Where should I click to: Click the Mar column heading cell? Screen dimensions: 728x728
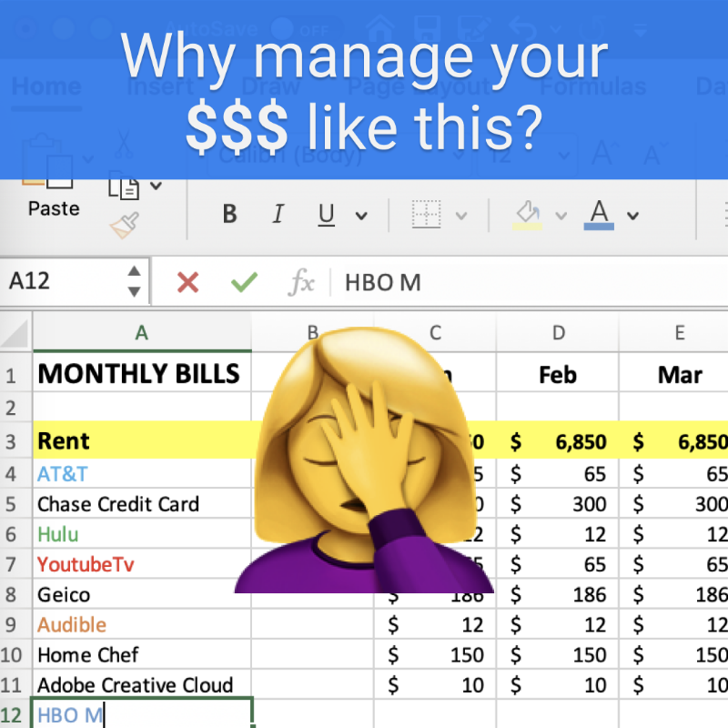674,374
